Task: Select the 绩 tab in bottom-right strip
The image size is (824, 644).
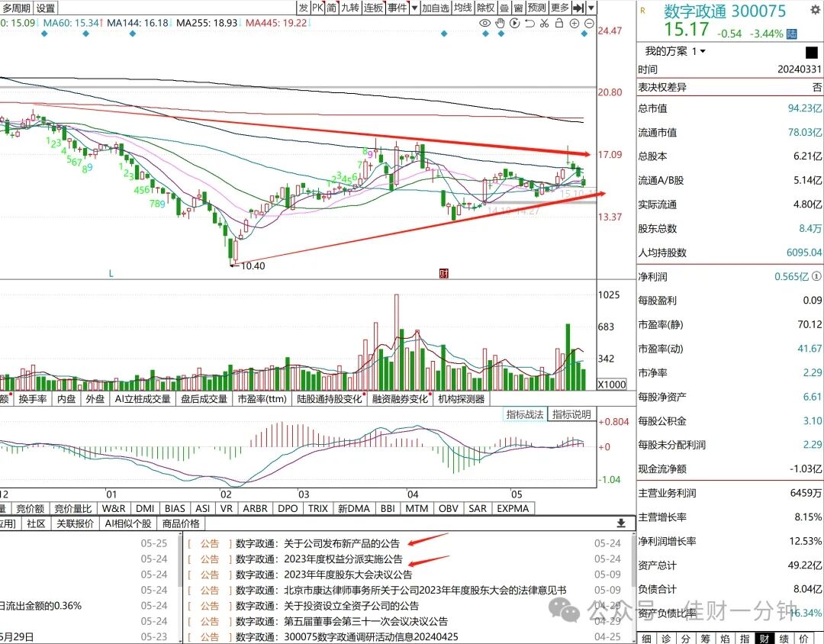Action: pyautogui.click(x=784, y=638)
